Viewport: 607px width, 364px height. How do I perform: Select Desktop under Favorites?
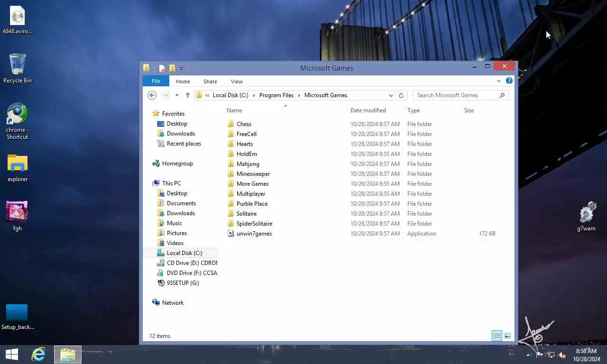coord(177,124)
